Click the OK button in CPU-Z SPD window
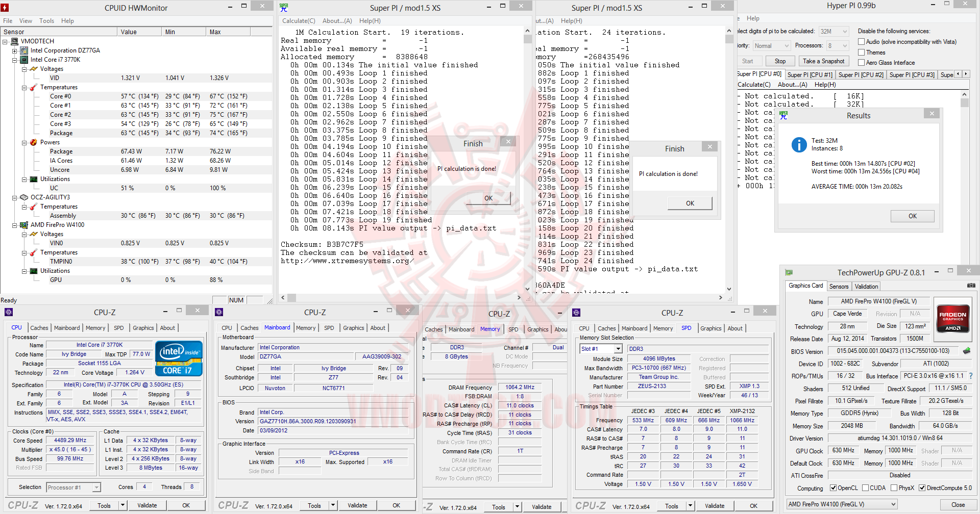The height and width of the screenshot is (514, 980). (x=753, y=506)
